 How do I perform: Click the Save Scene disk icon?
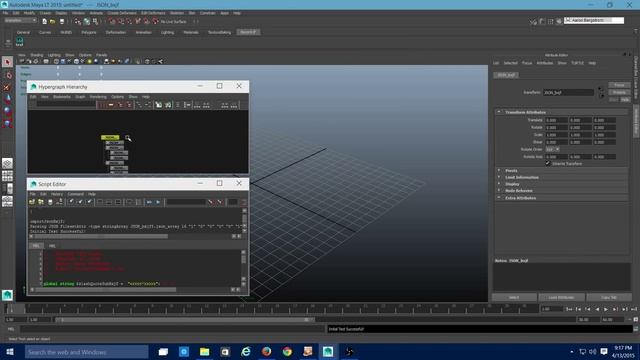pos(62,21)
